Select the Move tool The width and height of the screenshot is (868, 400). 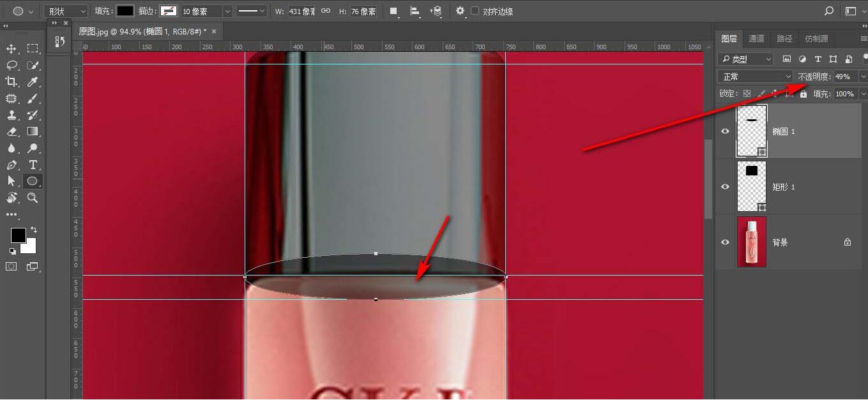(x=11, y=49)
